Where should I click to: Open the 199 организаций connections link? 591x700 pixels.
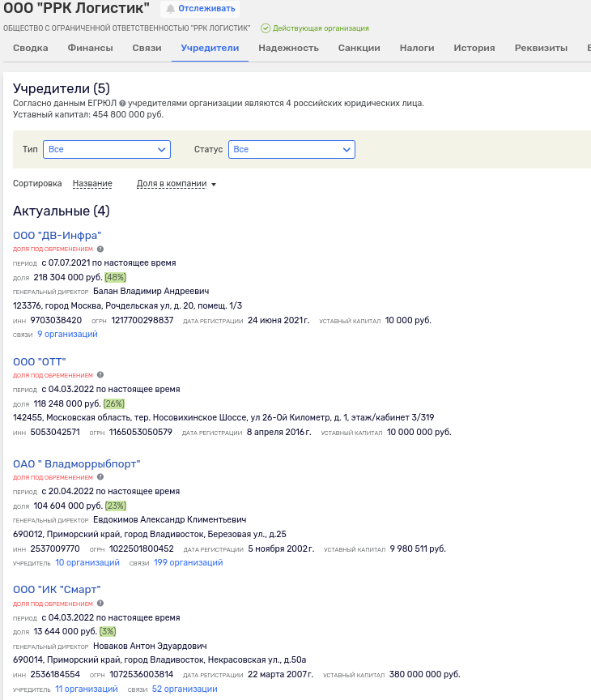[188, 562]
